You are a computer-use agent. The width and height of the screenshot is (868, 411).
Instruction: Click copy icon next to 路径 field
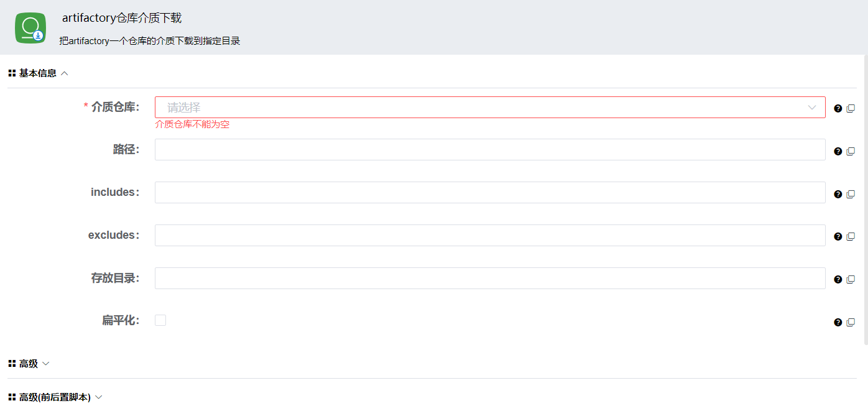tap(851, 151)
